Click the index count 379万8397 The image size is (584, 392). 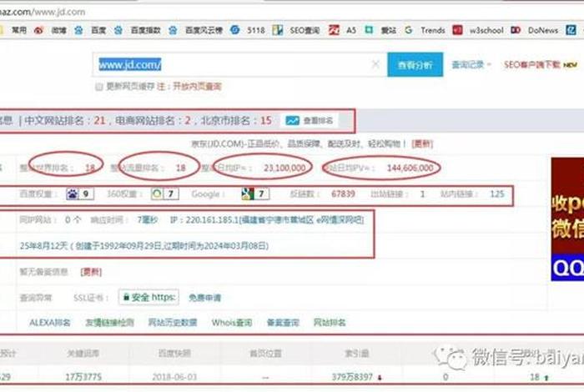point(352,377)
